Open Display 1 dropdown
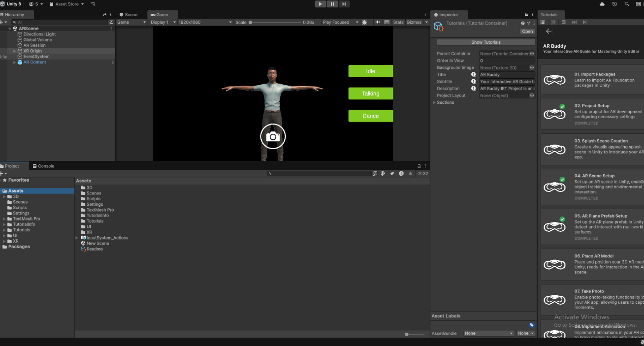The image size is (644, 346). [163, 22]
